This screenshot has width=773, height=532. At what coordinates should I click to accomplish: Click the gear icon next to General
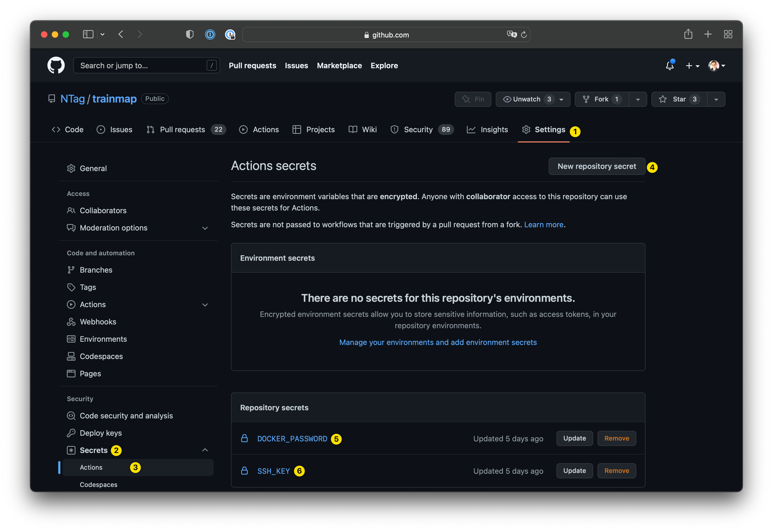[x=71, y=168]
